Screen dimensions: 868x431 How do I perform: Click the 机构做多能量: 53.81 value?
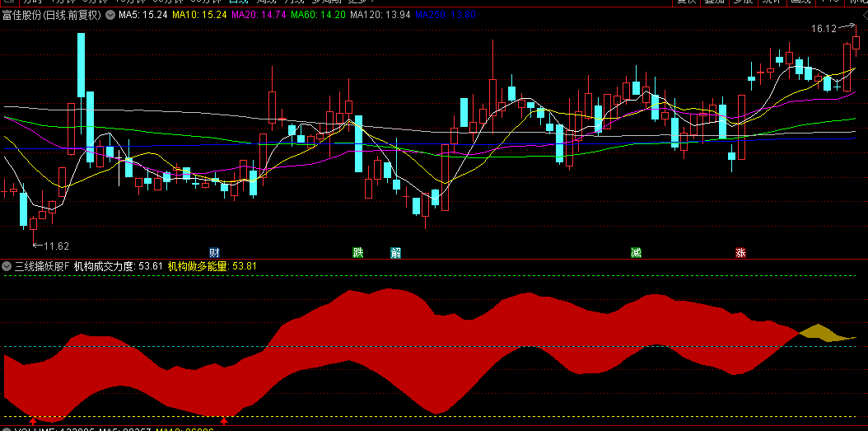coord(212,266)
